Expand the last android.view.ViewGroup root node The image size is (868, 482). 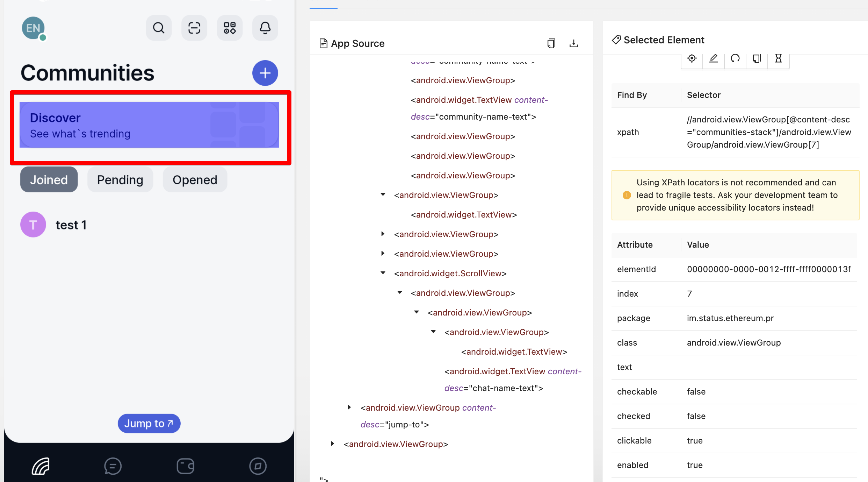tap(332, 444)
